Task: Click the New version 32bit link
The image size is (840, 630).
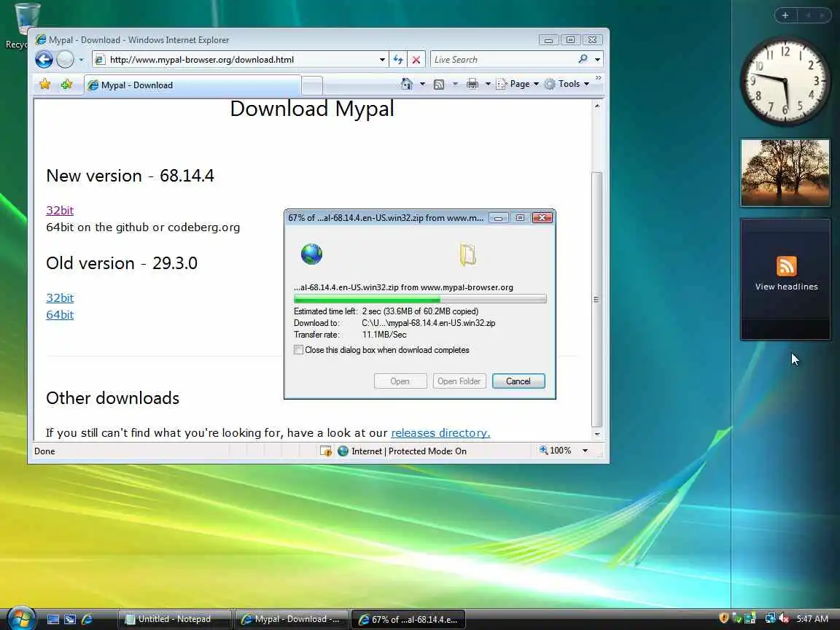Action: [x=60, y=211]
